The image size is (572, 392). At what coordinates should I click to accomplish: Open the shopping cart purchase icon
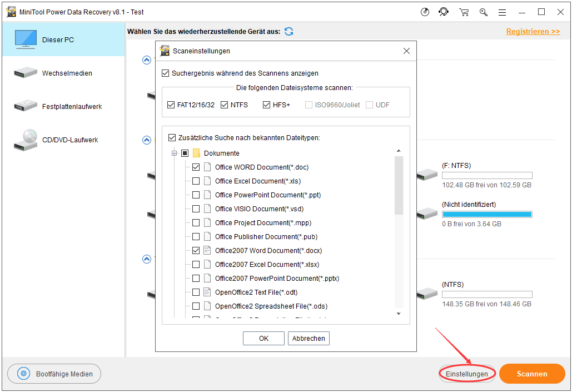[464, 12]
